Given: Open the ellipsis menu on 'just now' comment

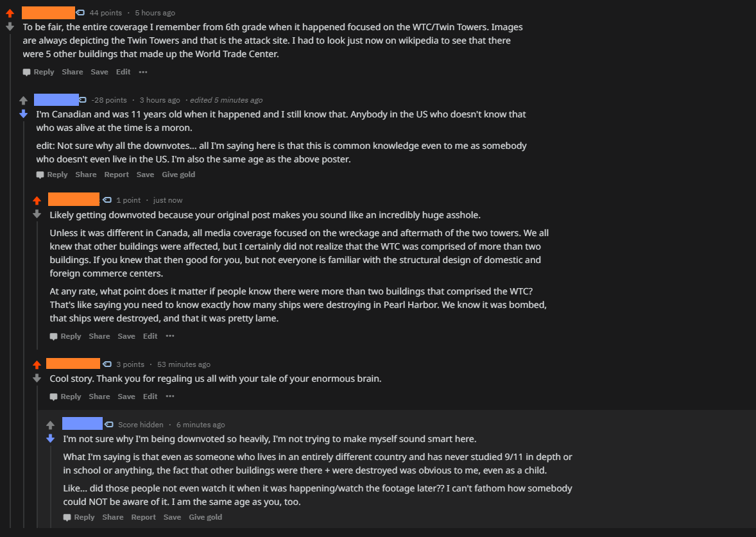Looking at the screenshot, I should pos(170,336).
